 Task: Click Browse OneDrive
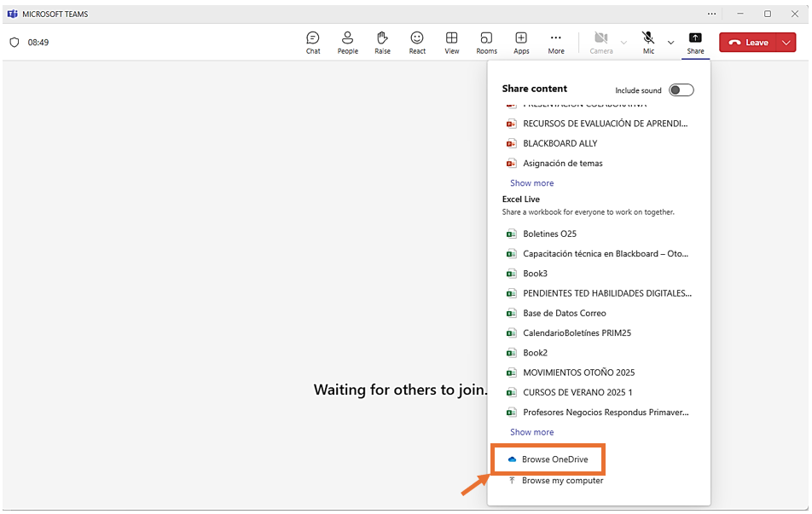click(x=554, y=459)
